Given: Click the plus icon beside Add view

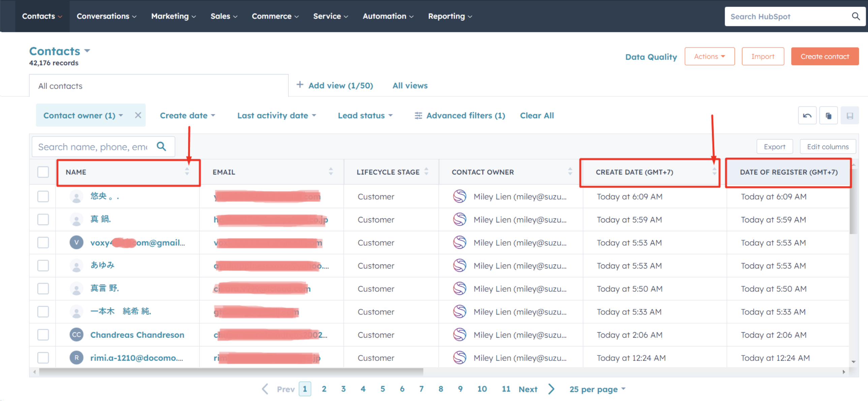Looking at the screenshot, I should pos(300,85).
